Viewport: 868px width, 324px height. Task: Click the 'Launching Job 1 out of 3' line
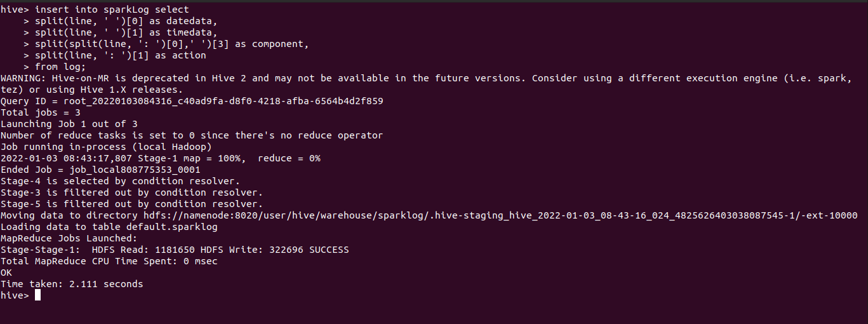69,124
